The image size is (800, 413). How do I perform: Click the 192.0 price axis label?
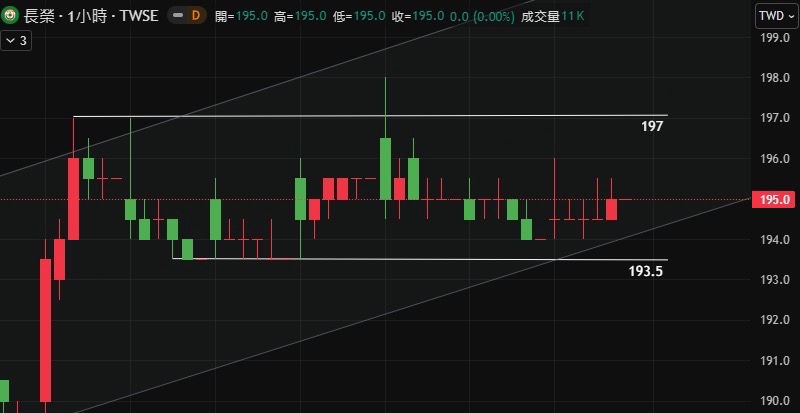(774, 320)
